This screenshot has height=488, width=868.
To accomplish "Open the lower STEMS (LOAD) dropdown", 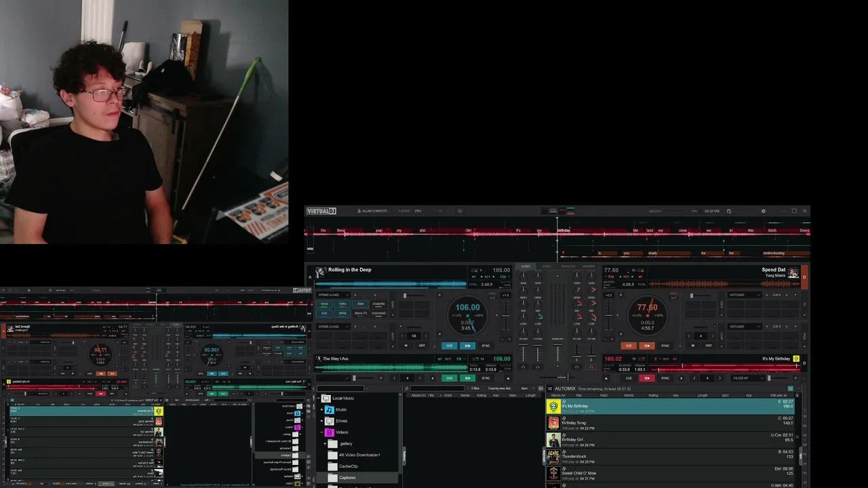I will pos(333,327).
